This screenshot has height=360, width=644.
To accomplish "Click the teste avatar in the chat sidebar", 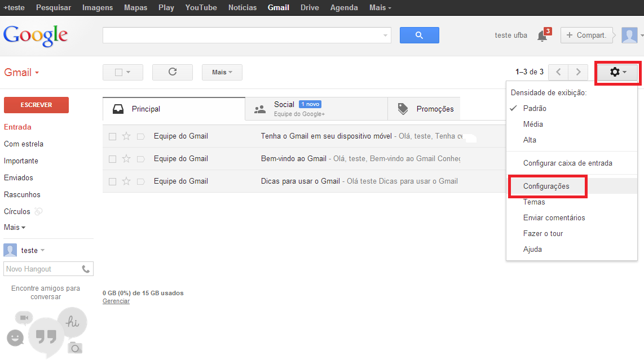I will tap(10, 250).
